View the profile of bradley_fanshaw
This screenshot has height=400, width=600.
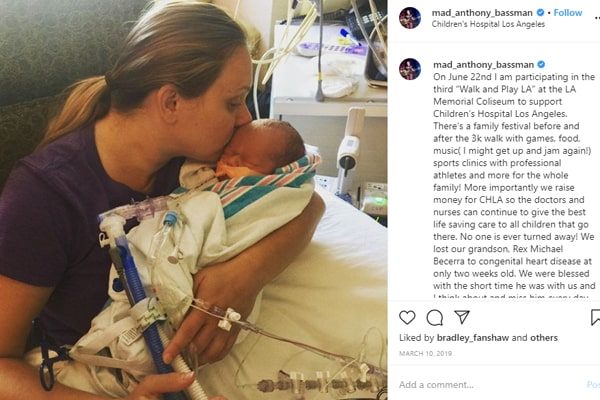[473, 338]
